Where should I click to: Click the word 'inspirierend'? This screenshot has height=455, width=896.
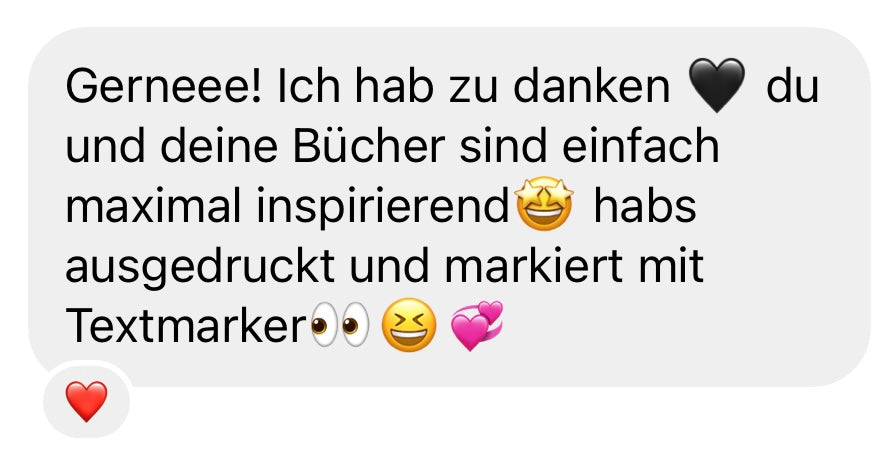click(x=383, y=207)
